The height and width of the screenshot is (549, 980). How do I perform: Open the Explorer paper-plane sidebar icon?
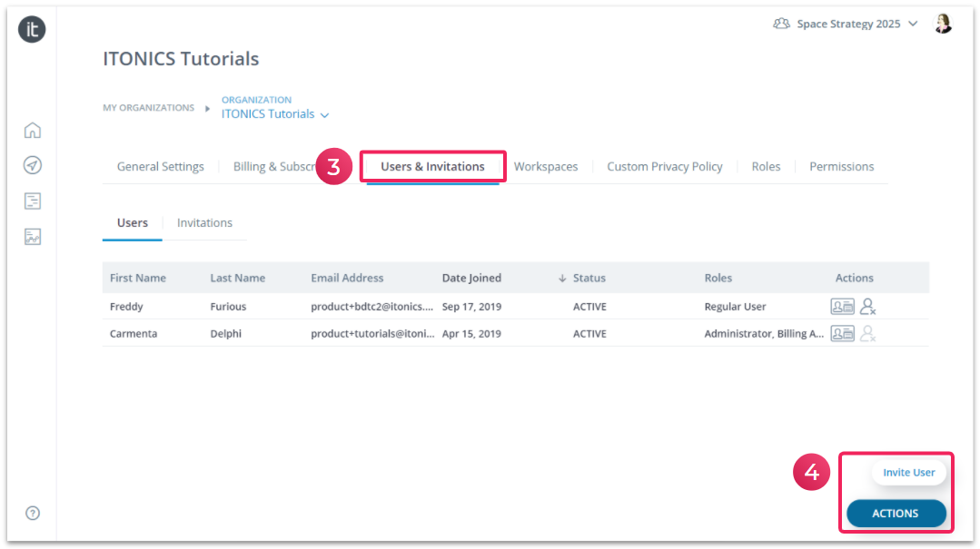coord(33,165)
